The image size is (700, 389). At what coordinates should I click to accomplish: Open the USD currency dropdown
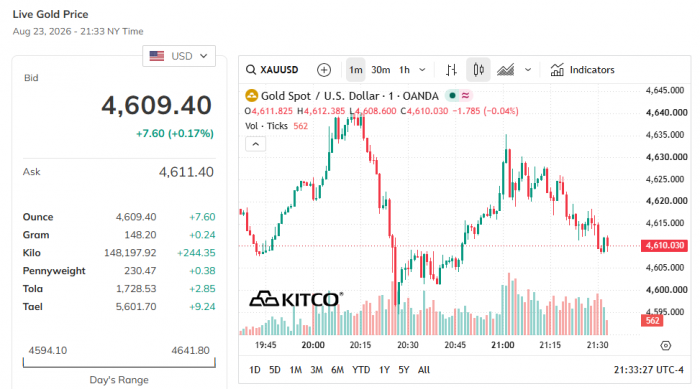[179, 56]
